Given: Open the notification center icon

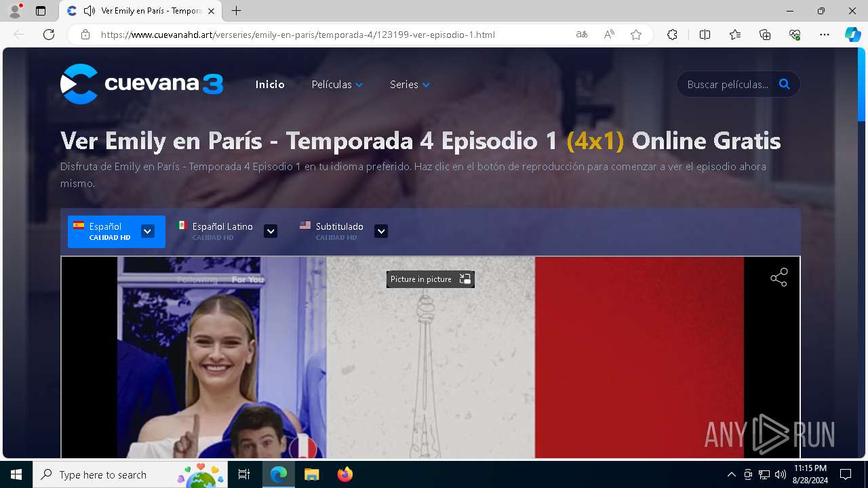Looking at the screenshot, I should [x=846, y=474].
